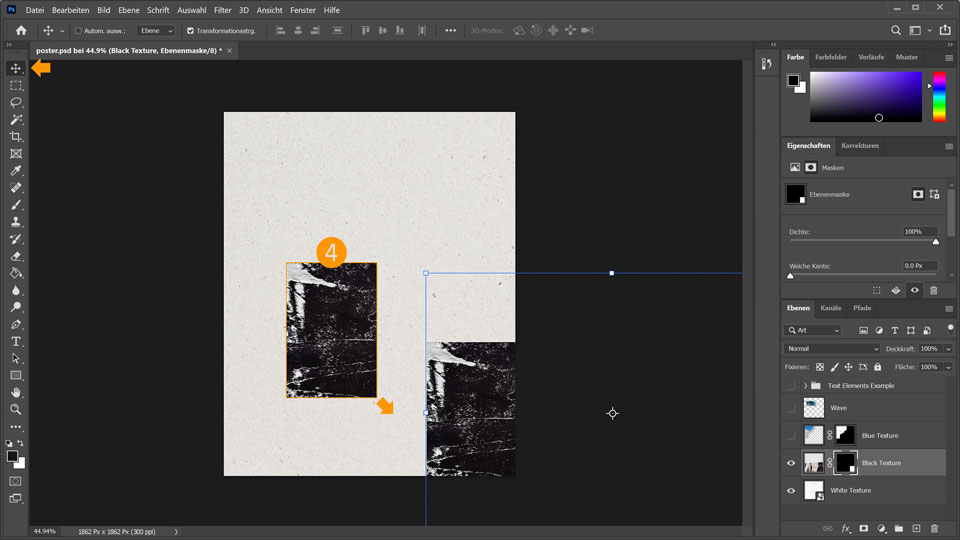Enable the Autom. ausw. checkbox
The image size is (960, 540).
coord(79,31)
